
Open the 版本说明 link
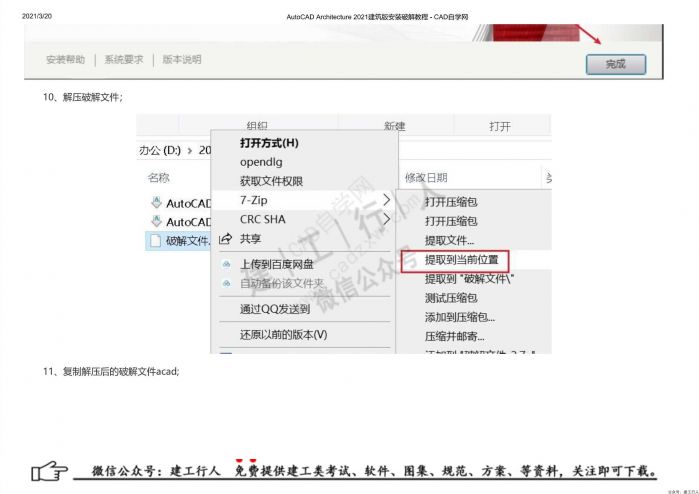coord(182,59)
